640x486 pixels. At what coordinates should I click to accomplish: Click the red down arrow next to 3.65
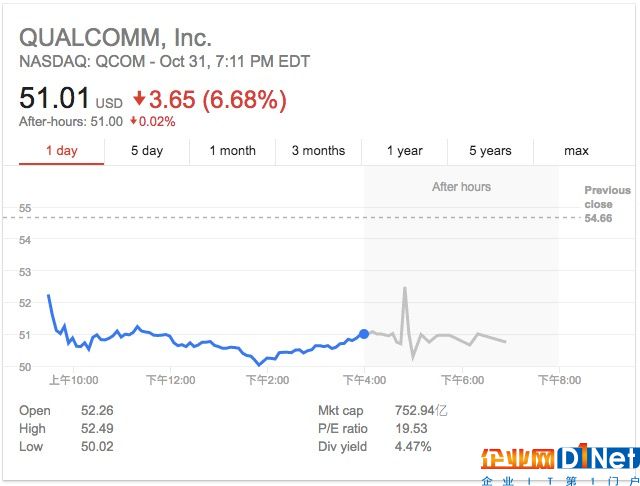pos(139,98)
